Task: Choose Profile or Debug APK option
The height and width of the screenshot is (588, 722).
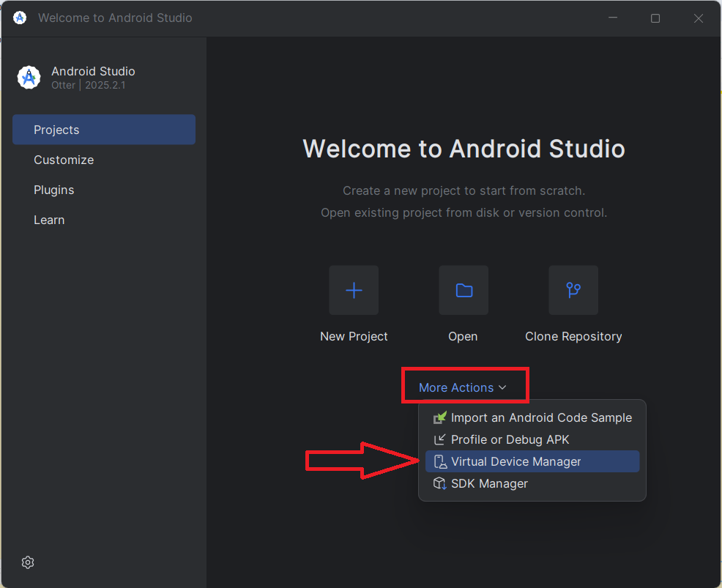Action: point(510,439)
